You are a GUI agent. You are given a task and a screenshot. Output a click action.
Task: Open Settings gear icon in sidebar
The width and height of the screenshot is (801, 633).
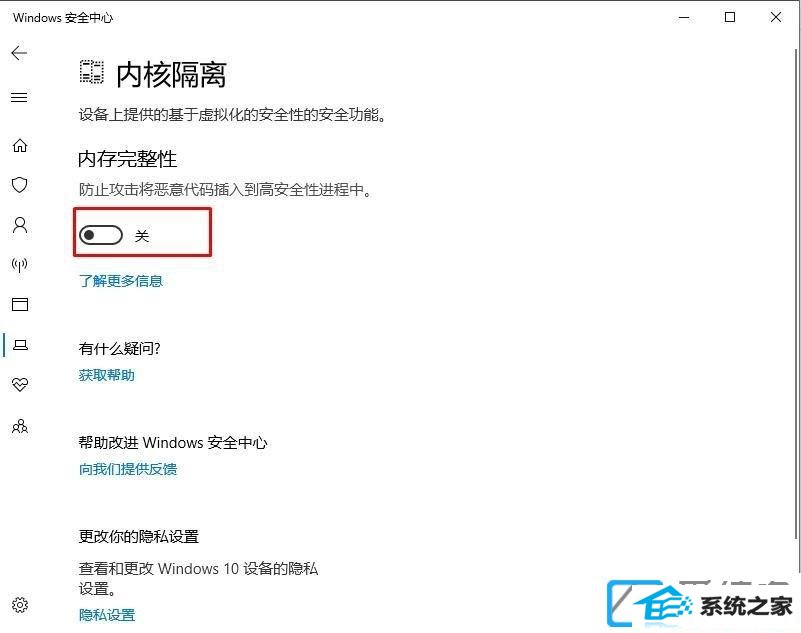(x=20, y=605)
